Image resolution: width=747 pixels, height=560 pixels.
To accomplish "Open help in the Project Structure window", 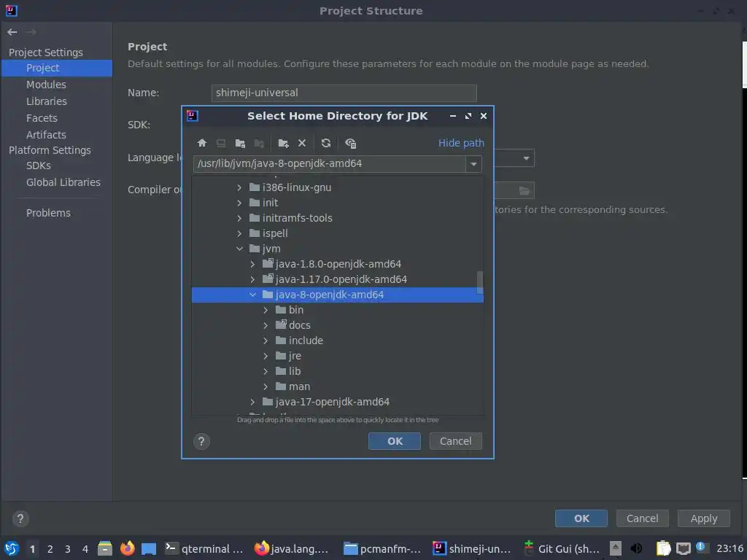I will [x=20, y=518].
